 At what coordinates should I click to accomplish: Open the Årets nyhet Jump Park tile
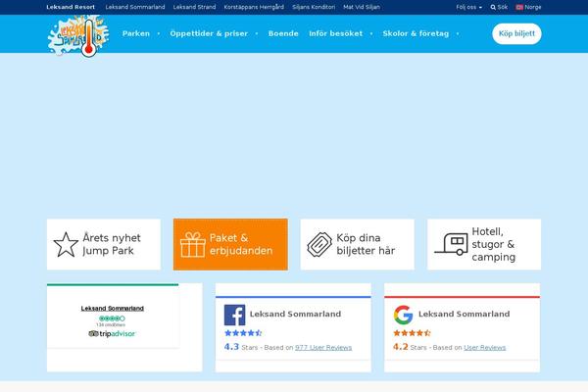[x=104, y=245]
